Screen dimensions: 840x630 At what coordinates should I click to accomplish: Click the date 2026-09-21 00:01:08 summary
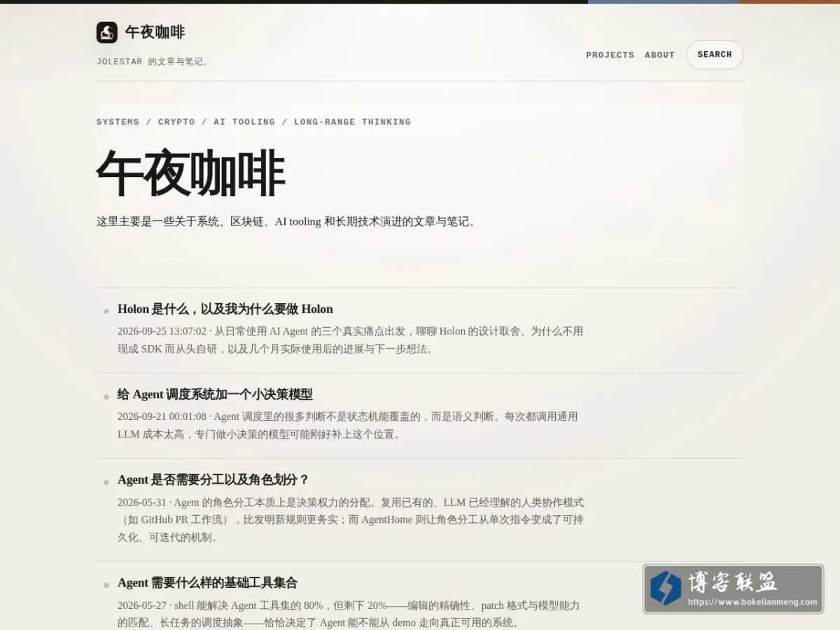(x=348, y=426)
